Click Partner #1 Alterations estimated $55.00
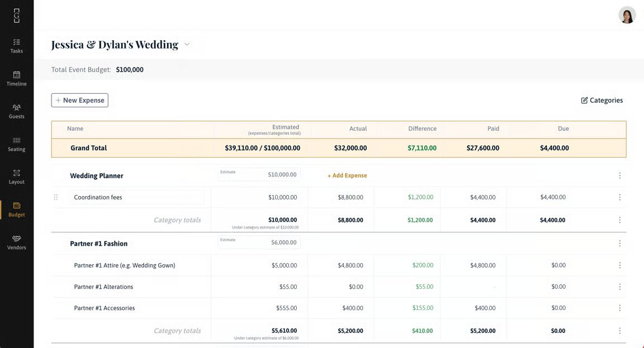 [288, 287]
